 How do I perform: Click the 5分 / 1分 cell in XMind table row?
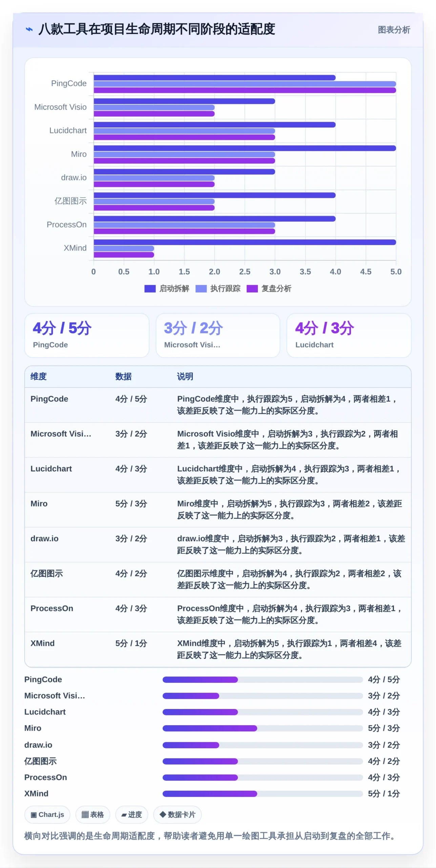point(131,643)
